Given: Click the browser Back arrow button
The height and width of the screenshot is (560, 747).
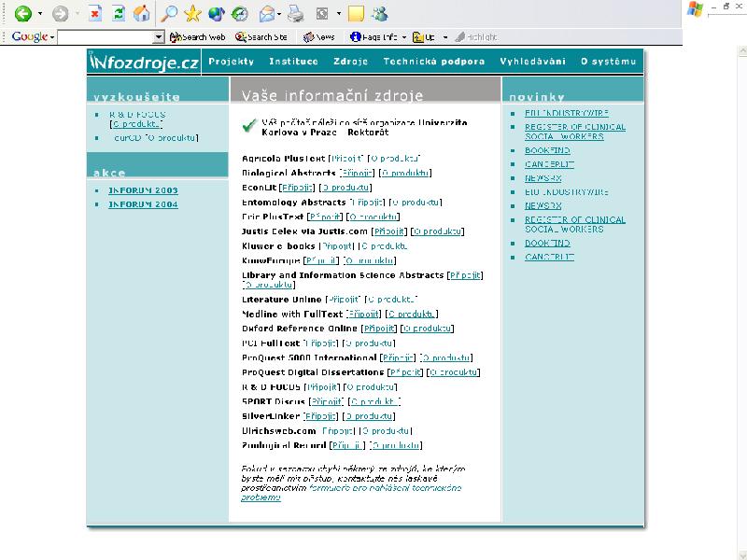Looking at the screenshot, I should click(x=23, y=14).
